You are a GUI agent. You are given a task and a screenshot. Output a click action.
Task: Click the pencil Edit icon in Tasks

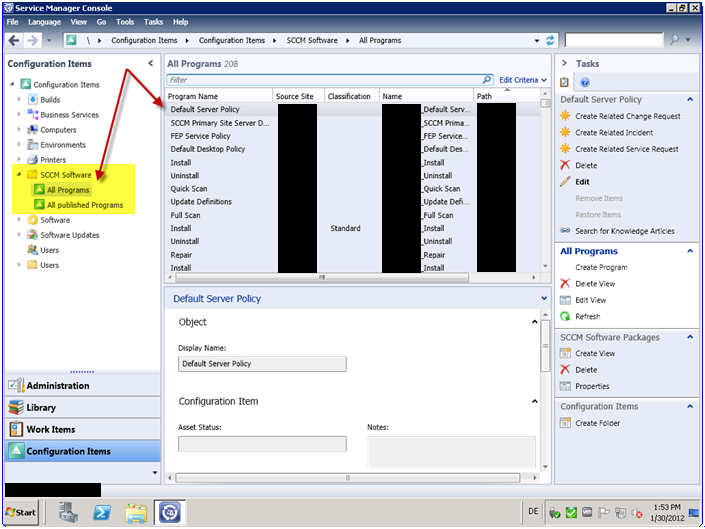[x=566, y=182]
